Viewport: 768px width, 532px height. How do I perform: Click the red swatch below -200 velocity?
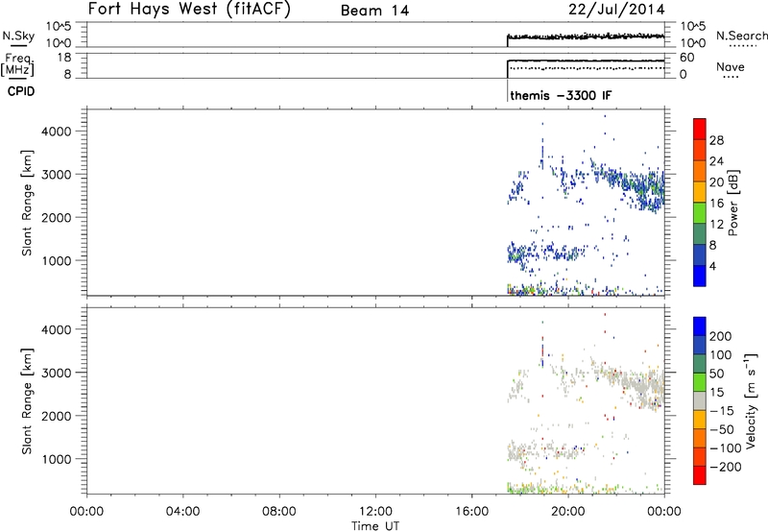pos(700,475)
